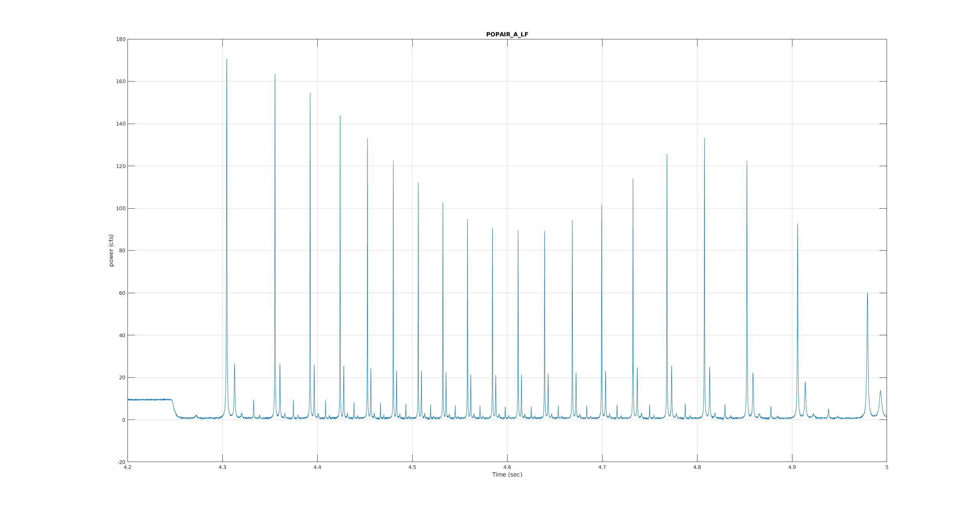Click the tallest peak's tip above 170

click(x=227, y=60)
